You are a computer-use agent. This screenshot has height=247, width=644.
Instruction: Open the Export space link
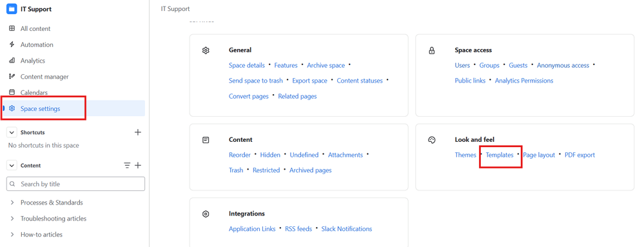point(309,81)
